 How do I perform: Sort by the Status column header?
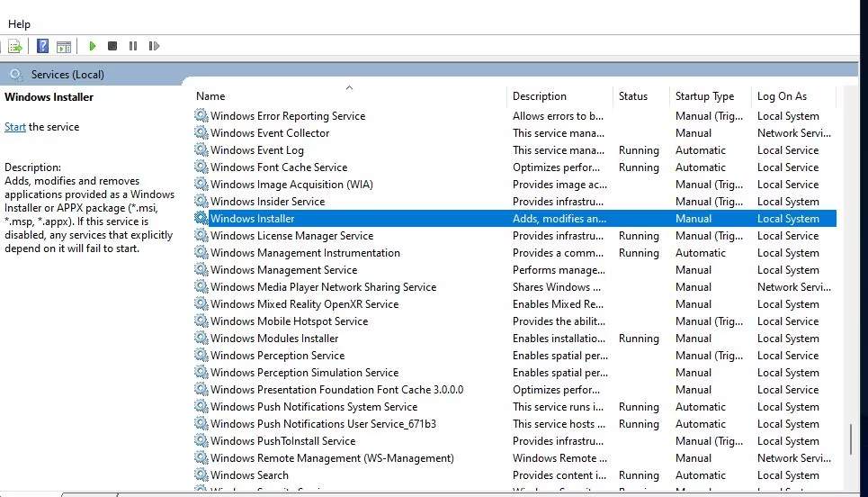[632, 96]
